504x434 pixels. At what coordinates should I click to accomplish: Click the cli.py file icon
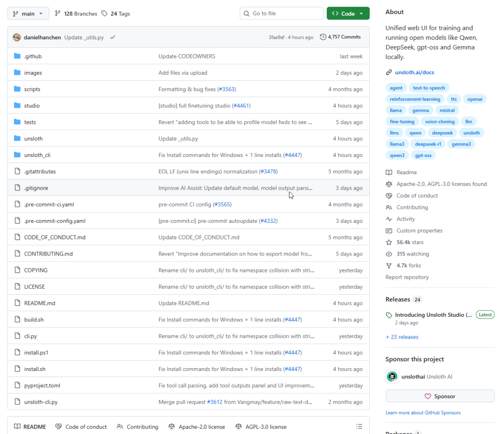coord(17,336)
